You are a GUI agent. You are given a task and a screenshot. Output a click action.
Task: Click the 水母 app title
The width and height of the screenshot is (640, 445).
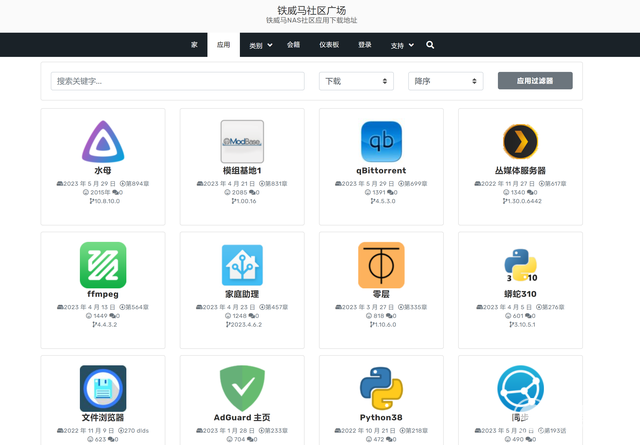[103, 171]
